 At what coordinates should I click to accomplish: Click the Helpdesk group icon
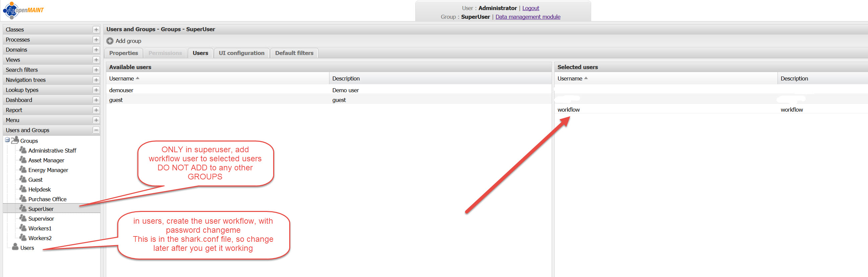tap(23, 189)
